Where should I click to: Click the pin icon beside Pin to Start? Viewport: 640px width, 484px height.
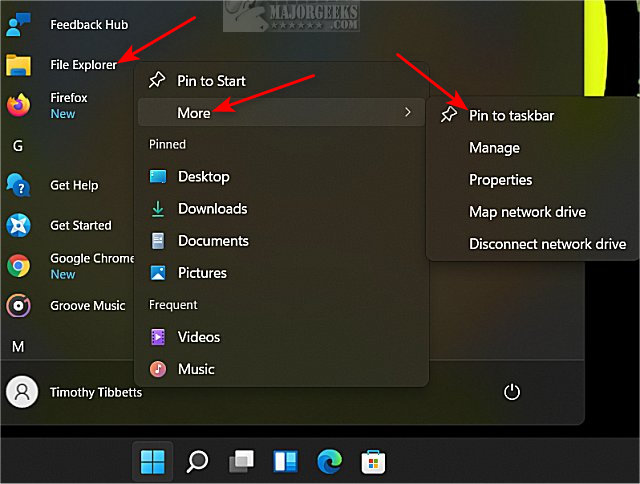click(157, 80)
